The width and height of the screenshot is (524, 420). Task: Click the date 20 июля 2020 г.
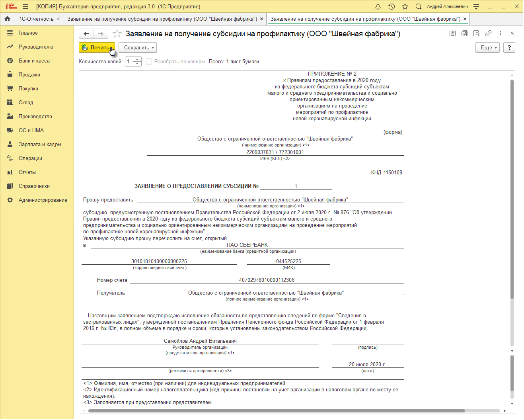[x=367, y=364]
